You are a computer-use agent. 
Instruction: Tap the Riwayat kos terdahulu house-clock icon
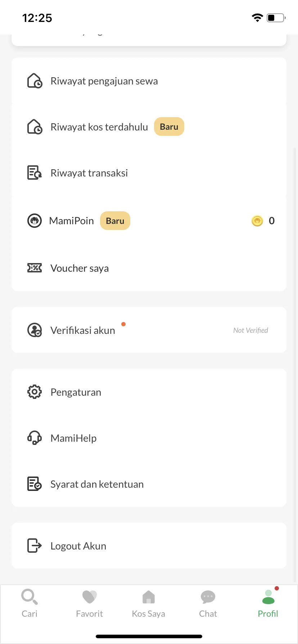point(35,127)
